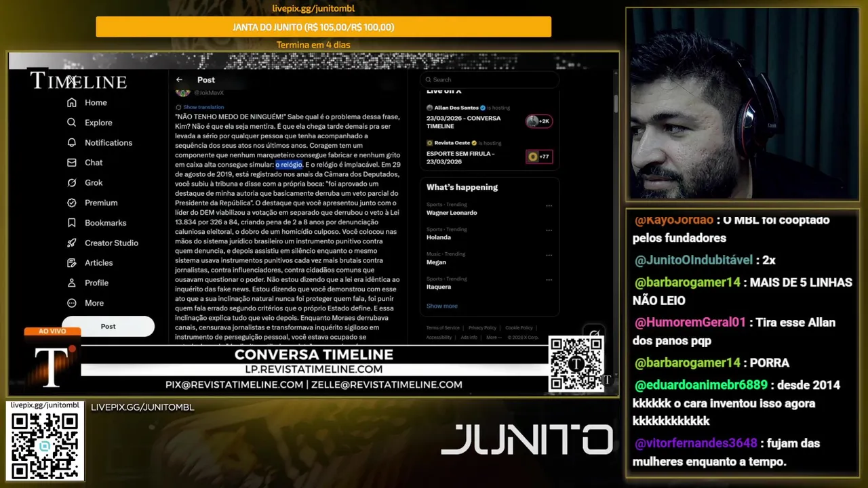Open the 23/03/2026 - CONVERSA TIMELINE space
Screen dimensions: 868x488
pos(463,122)
